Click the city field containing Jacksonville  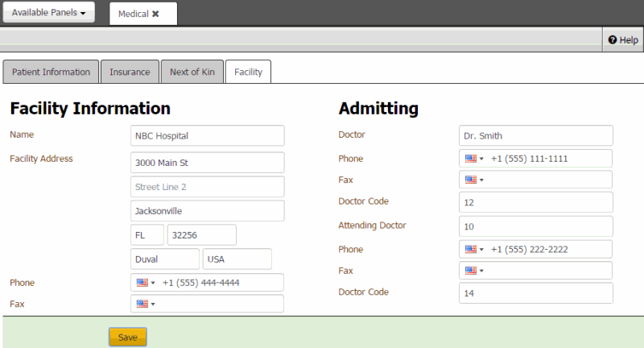pyautogui.click(x=207, y=211)
